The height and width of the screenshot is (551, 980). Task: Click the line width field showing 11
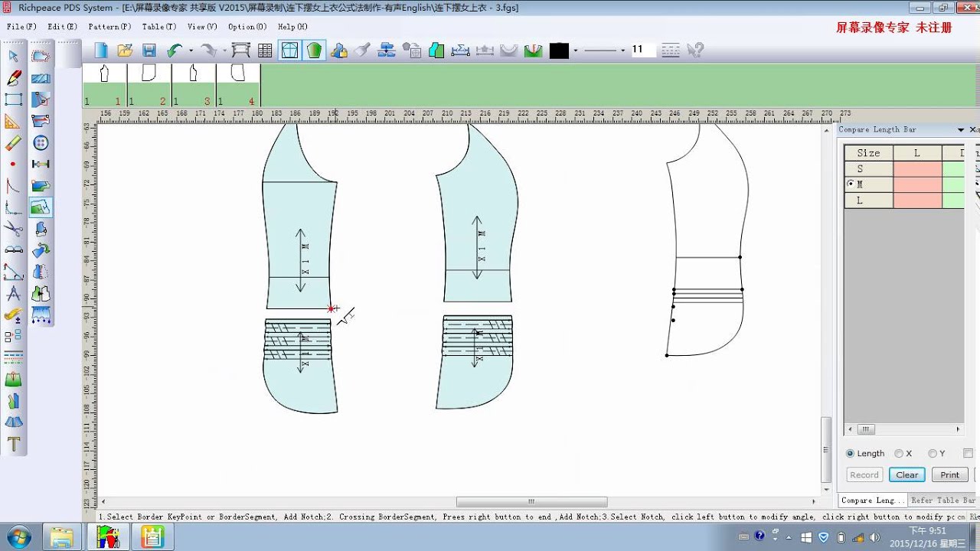(x=642, y=50)
